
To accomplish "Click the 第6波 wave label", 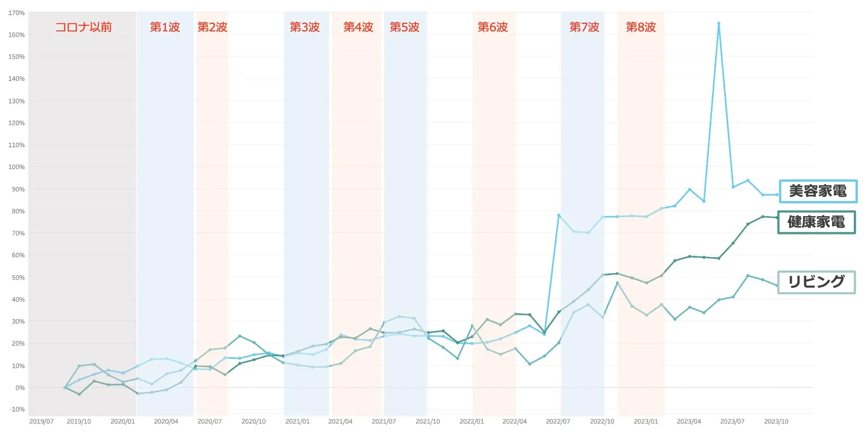I will coord(493,27).
